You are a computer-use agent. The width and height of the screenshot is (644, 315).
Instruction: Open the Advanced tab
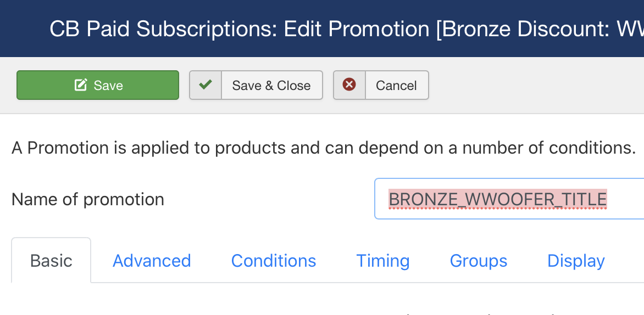152,261
